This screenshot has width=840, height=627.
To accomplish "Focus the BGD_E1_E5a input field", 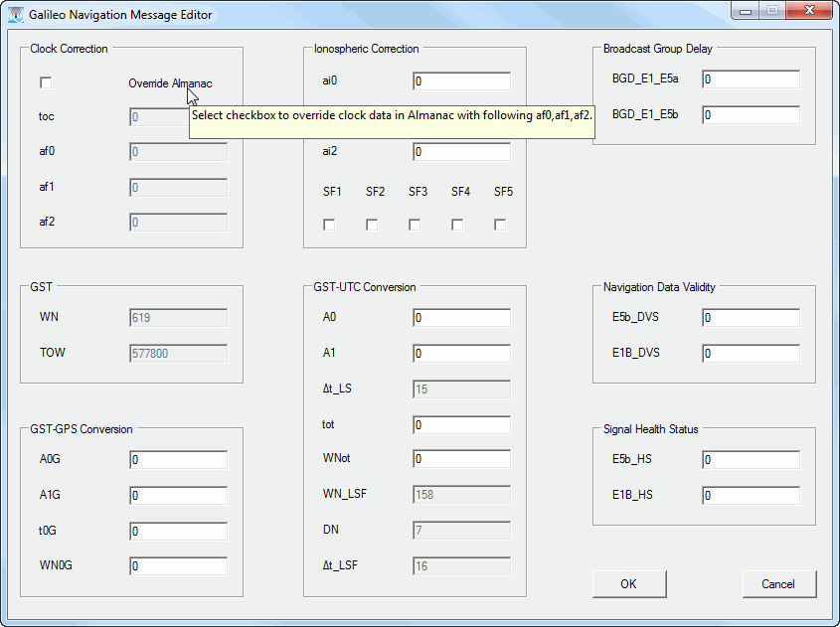I will 752,79.
